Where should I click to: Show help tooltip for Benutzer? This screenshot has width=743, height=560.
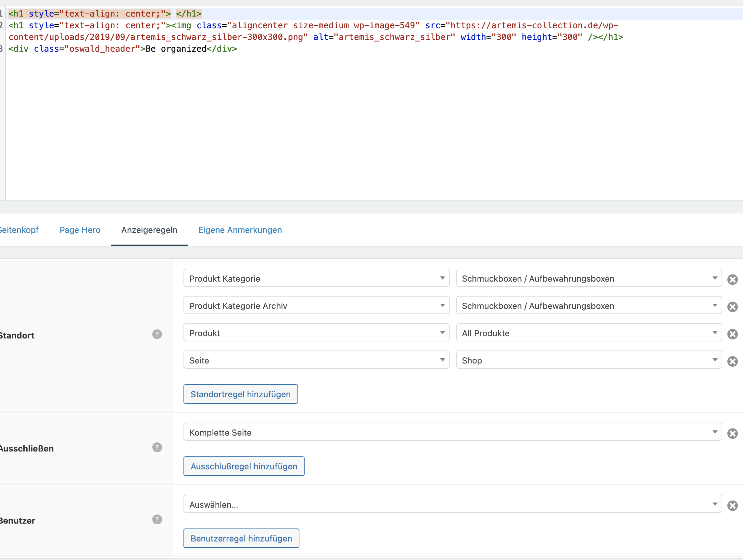click(x=157, y=520)
